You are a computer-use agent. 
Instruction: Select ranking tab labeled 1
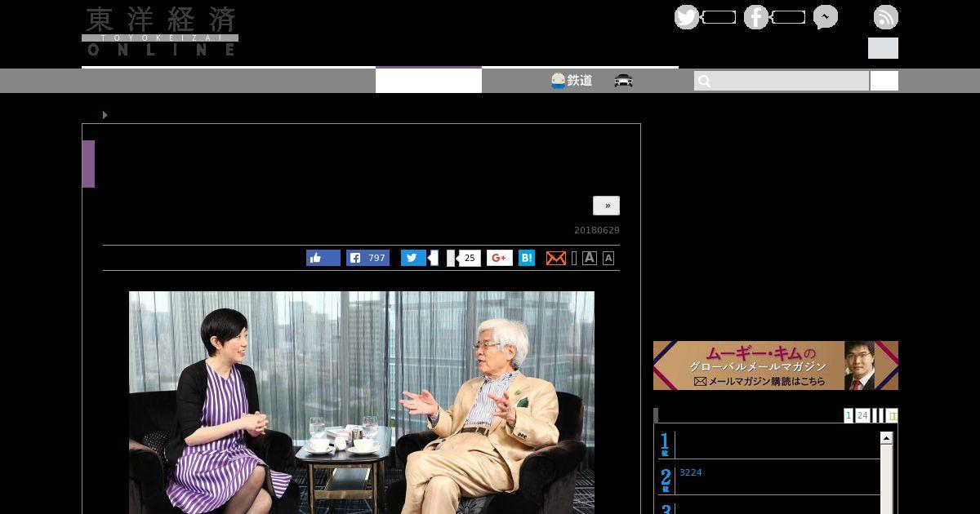click(849, 415)
